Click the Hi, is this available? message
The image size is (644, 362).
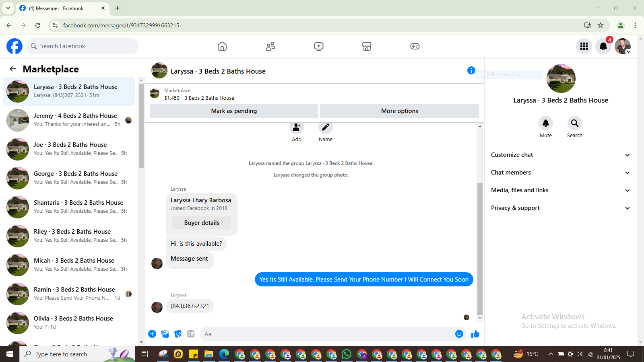(x=196, y=244)
